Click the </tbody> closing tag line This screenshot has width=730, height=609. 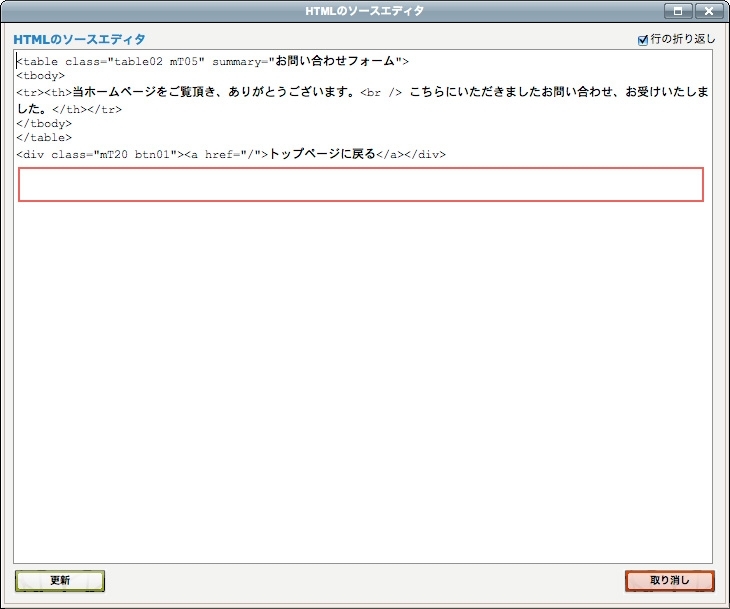pos(44,124)
